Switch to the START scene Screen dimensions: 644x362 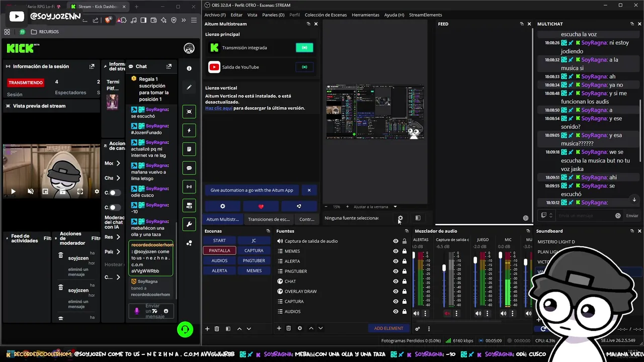click(219, 240)
